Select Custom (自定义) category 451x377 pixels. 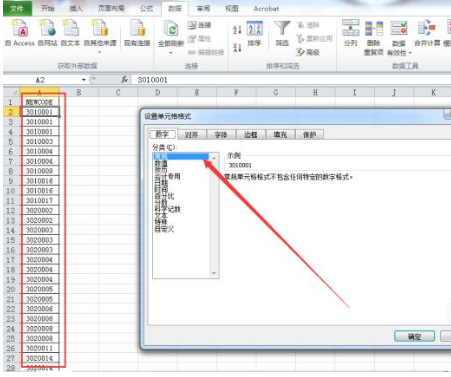(x=164, y=229)
